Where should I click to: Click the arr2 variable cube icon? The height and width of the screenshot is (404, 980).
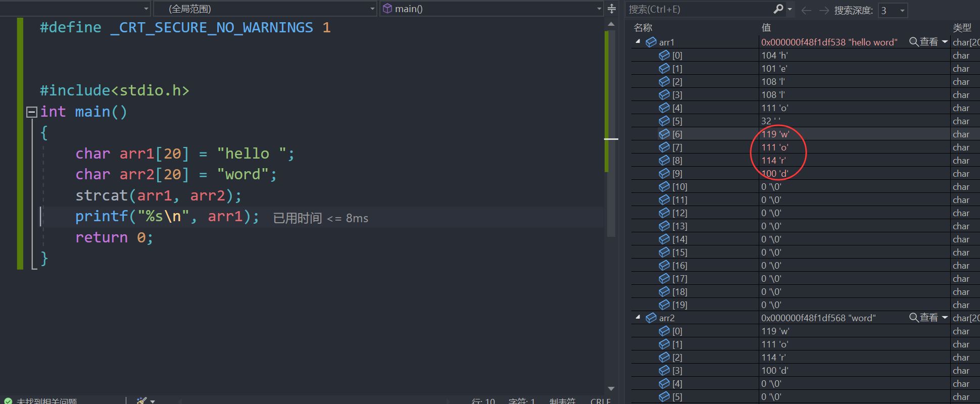(651, 318)
